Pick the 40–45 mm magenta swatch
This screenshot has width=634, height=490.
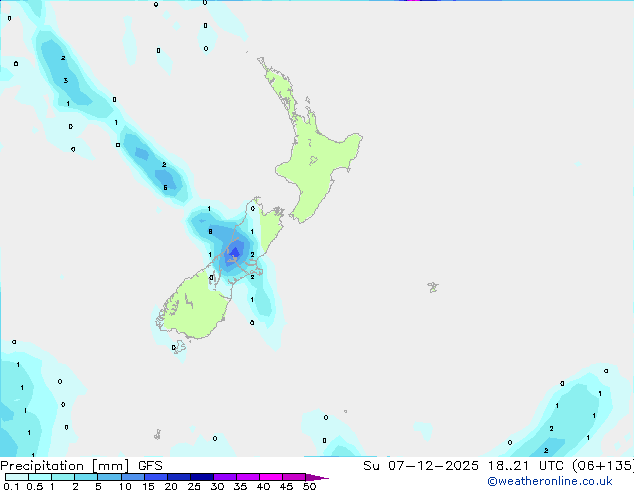coord(271,477)
